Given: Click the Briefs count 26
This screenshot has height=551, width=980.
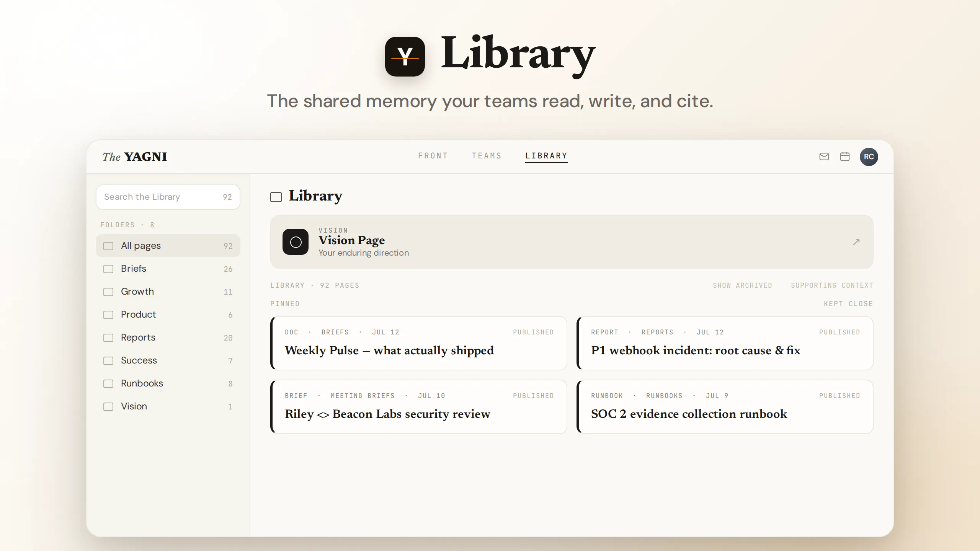Looking at the screenshot, I should pyautogui.click(x=228, y=269).
